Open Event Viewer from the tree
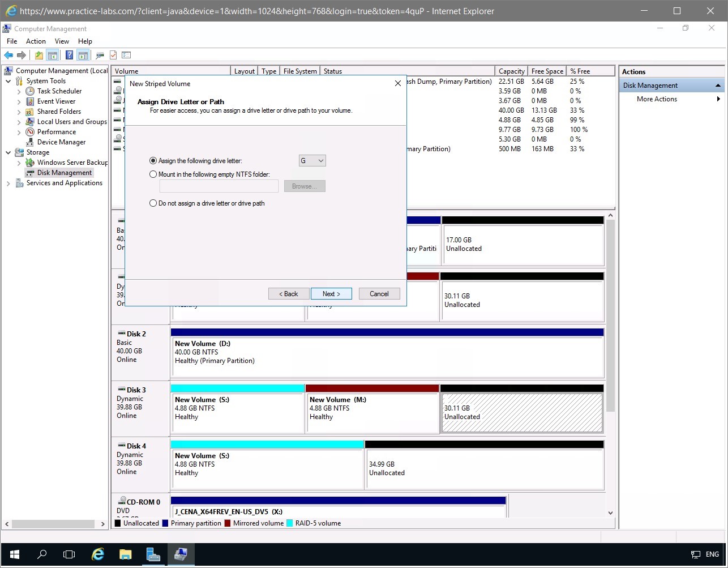Image resolution: width=728 pixels, height=568 pixels. tap(56, 101)
